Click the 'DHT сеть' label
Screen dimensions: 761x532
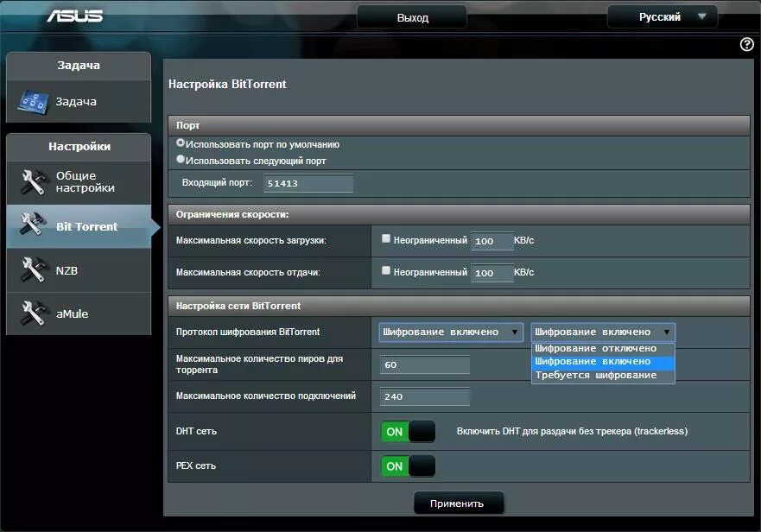point(196,431)
